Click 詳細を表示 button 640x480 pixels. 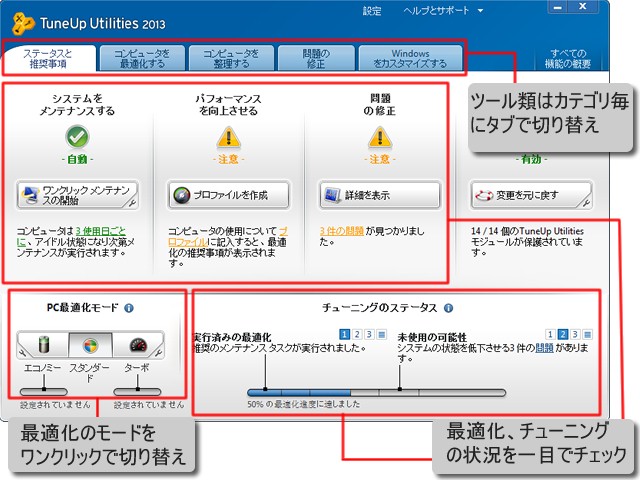pos(380,195)
